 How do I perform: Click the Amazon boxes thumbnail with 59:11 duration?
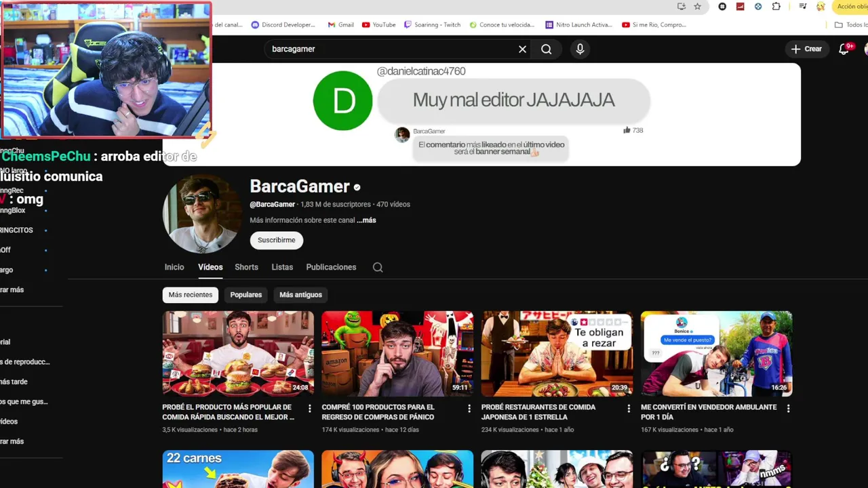click(x=397, y=354)
